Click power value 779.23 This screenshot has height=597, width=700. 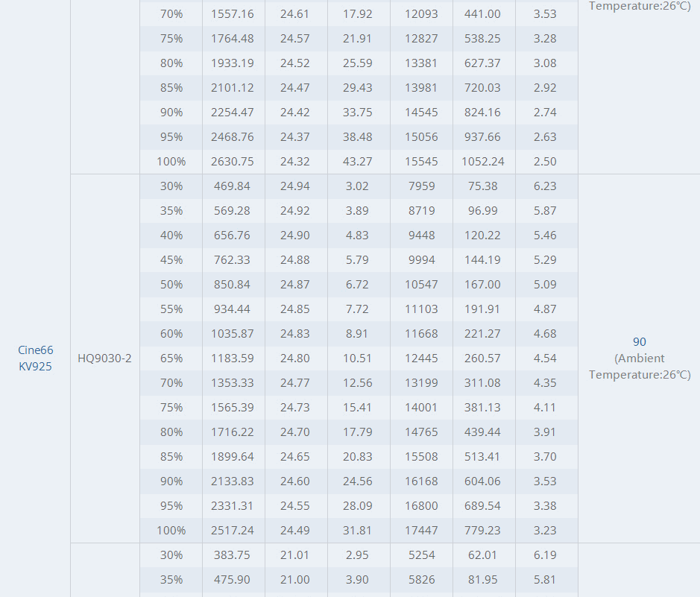coord(483,531)
